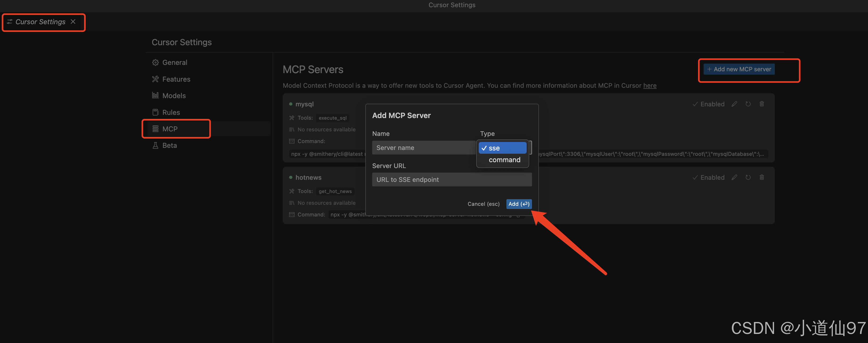Open the Beta settings section
The height and width of the screenshot is (343, 868).
pyautogui.click(x=169, y=145)
